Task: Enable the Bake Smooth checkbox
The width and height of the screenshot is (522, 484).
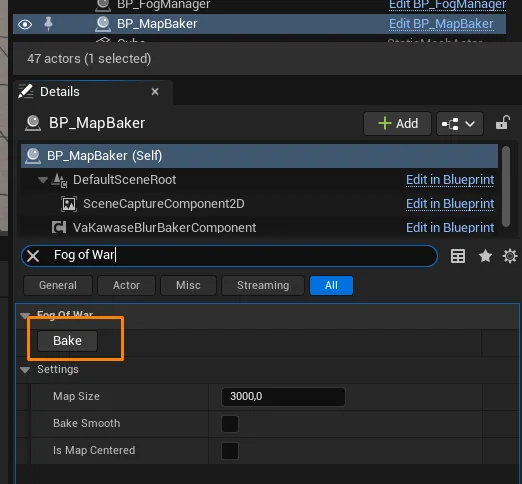Action: tap(230, 424)
